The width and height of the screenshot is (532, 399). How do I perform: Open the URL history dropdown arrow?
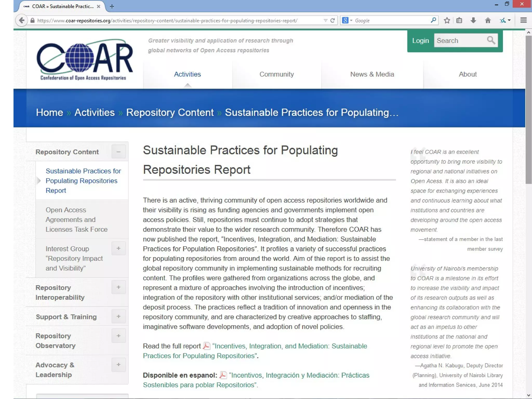click(x=325, y=21)
